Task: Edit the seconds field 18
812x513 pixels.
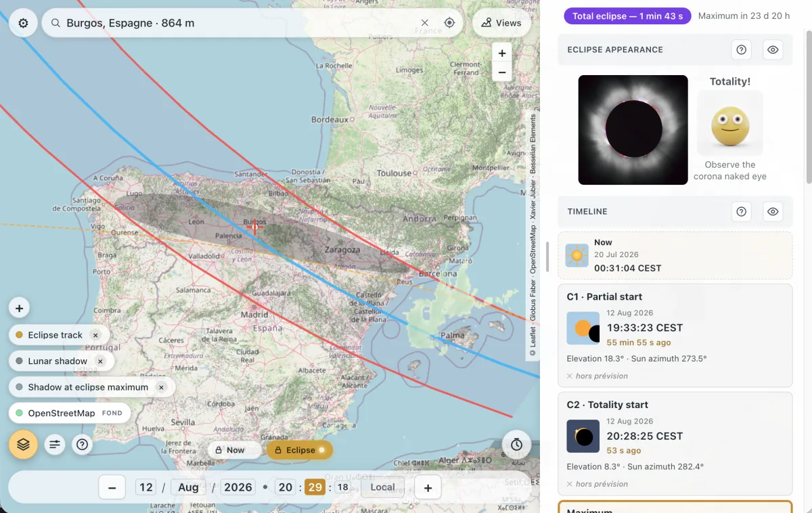Action: pos(343,487)
